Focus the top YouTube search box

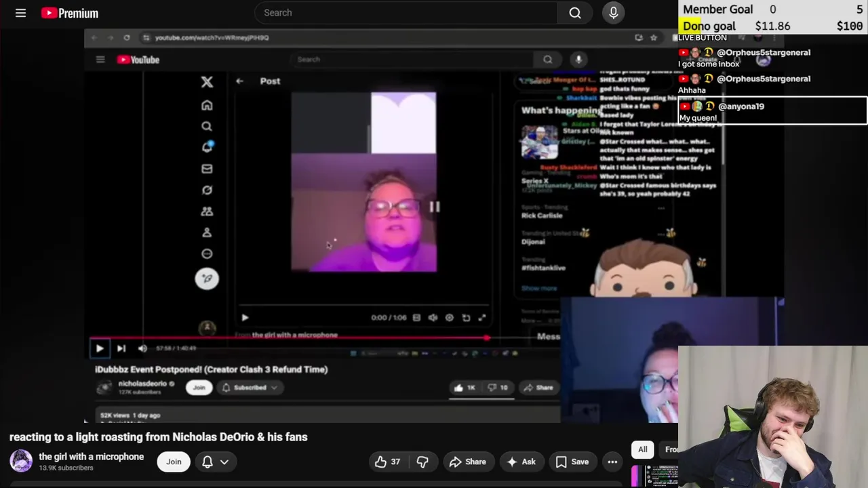(406, 13)
